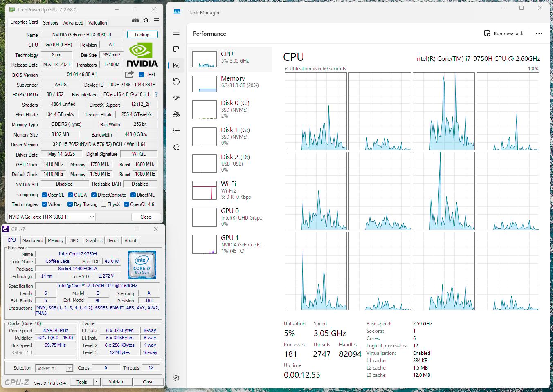Viewport: 553px width, 392px height.
Task: Open the App history icon in Task Manager
Action: pyautogui.click(x=176, y=82)
